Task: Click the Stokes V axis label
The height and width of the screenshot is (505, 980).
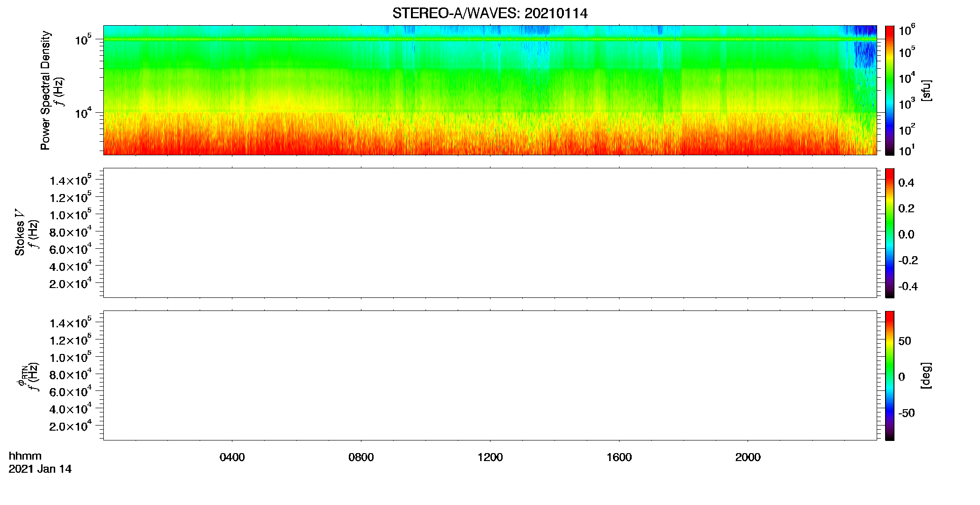Action: click(20, 232)
